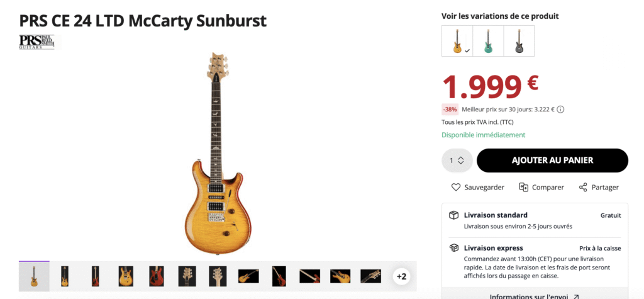Click the heart icon to save product
644x299 pixels.
[x=456, y=187]
